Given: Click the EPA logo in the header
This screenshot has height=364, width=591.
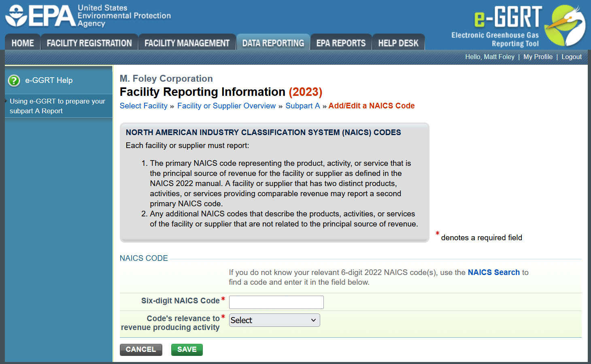Looking at the screenshot, I should [88, 16].
